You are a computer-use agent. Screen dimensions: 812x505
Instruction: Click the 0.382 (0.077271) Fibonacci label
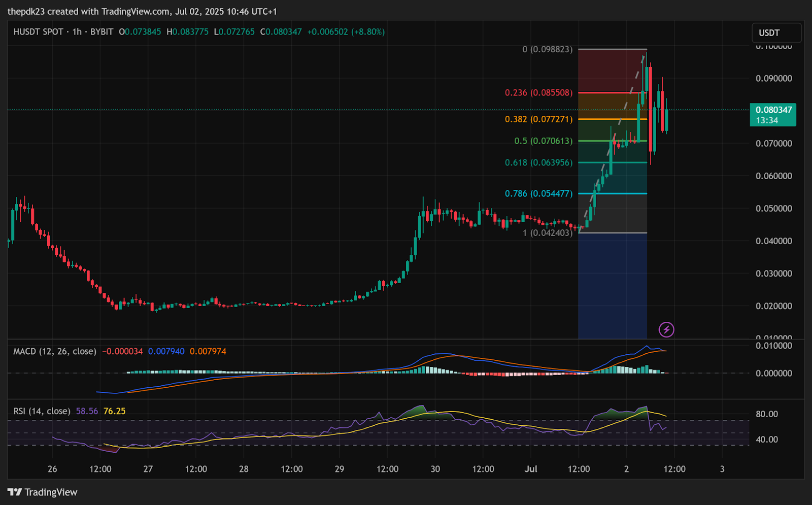538,119
